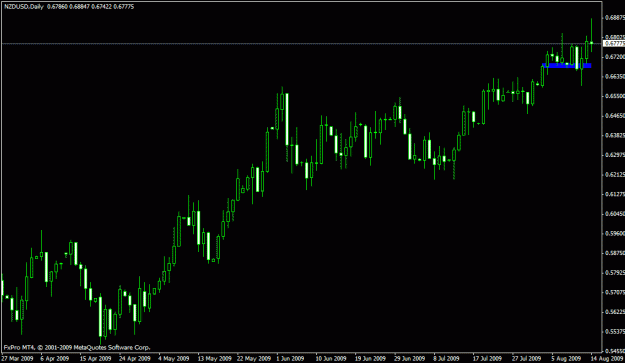Click the '1 Jun 2009' date label

coord(291,358)
